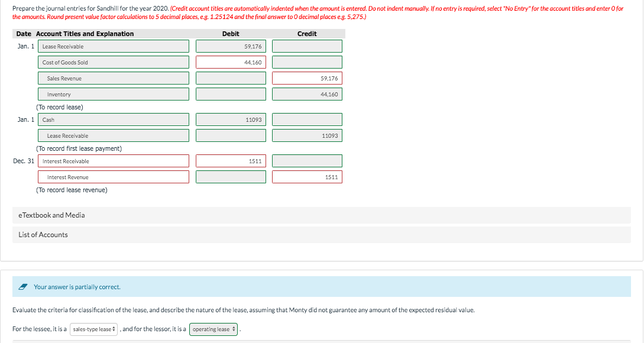Click the empty debit field in the Interest Revenue row
The width and height of the screenshot is (644, 343).
coord(231,177)
